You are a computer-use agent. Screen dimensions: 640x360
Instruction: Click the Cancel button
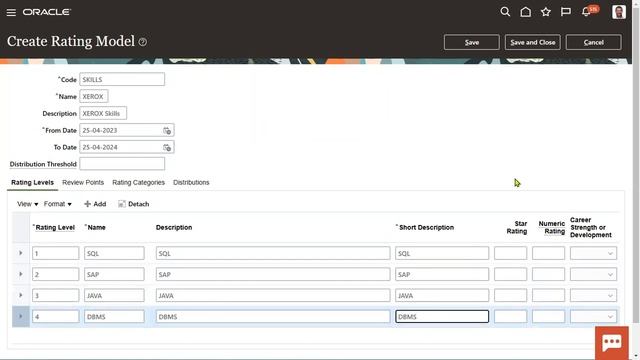(x=593, y=42)
